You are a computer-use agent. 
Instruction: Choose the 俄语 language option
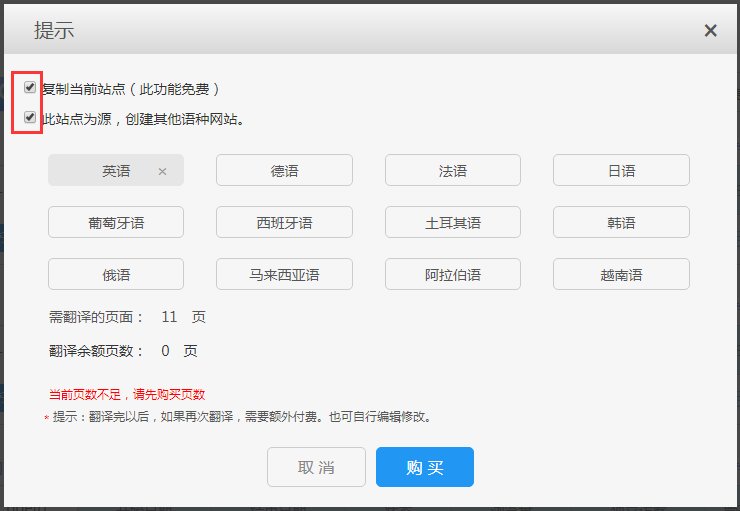click(116, 275)
